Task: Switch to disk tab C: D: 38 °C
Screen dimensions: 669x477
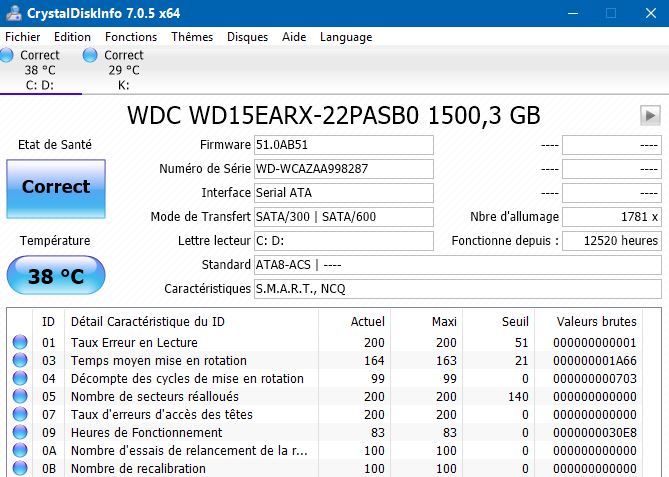Action: coord(40,70)
